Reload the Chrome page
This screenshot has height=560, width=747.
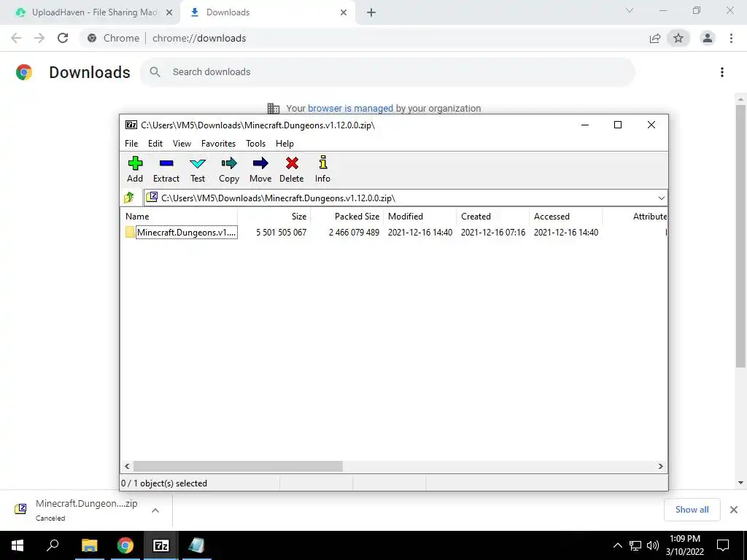point(63,38)
